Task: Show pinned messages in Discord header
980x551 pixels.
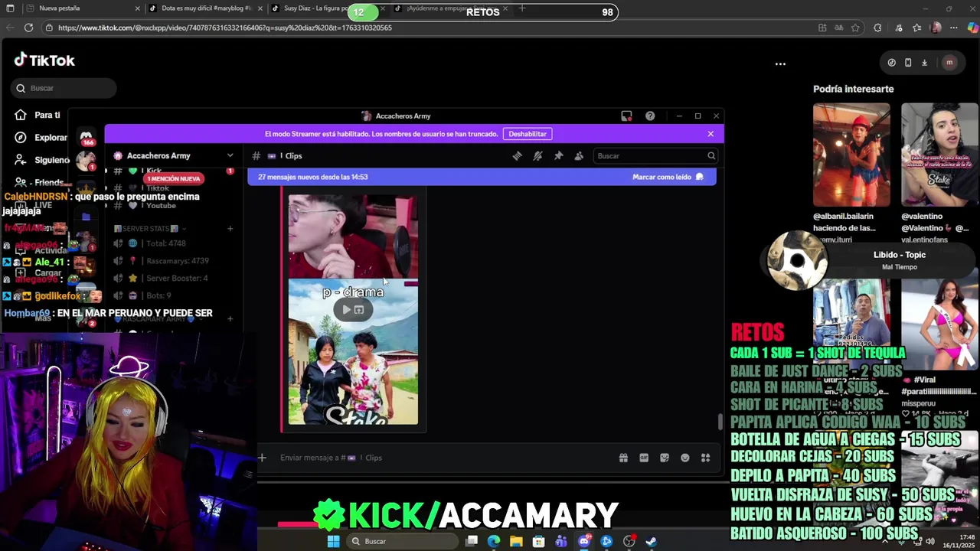Action: click(558, 156)
